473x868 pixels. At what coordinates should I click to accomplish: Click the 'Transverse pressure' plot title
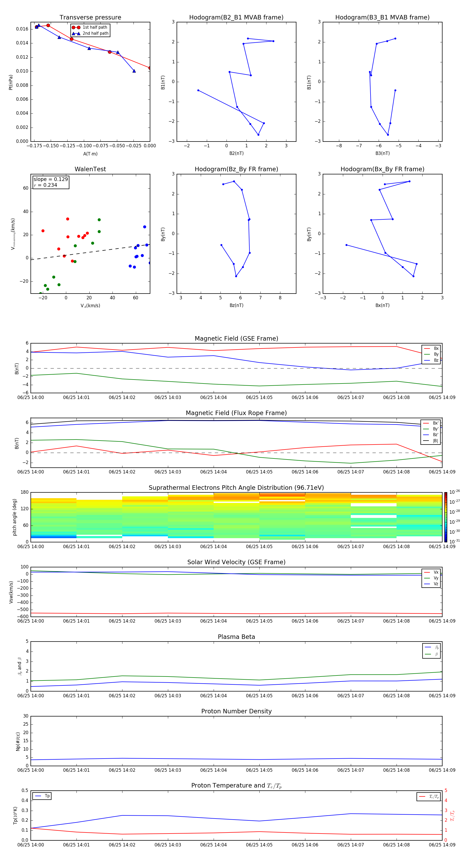90,17
